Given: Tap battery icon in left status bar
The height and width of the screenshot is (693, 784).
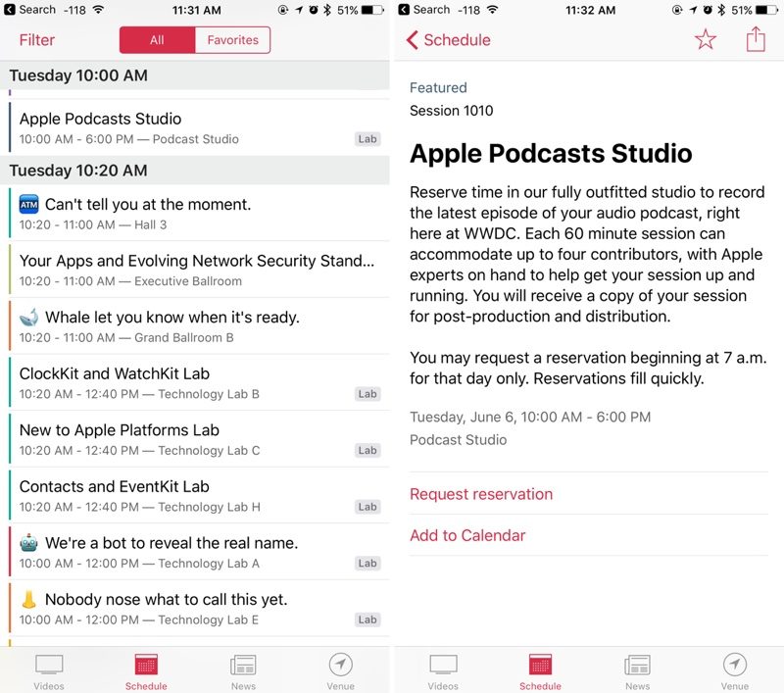Looking at the screenshot, I should pyautogui.click(x=373, y=10).
